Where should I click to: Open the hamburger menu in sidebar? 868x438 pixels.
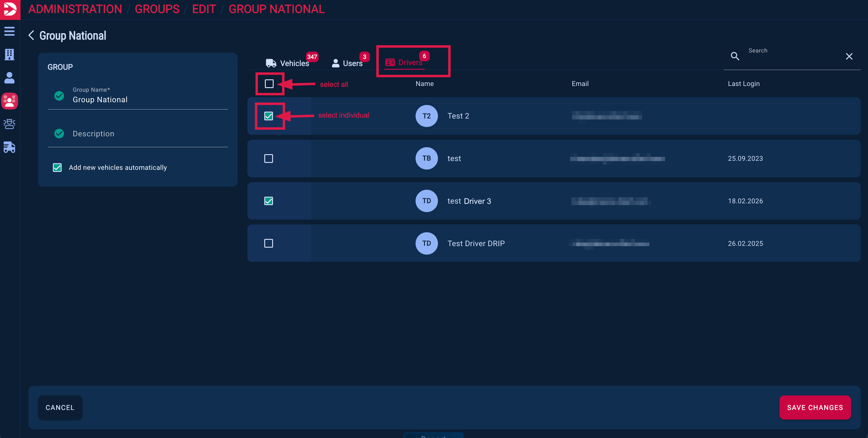pos(9,31)
